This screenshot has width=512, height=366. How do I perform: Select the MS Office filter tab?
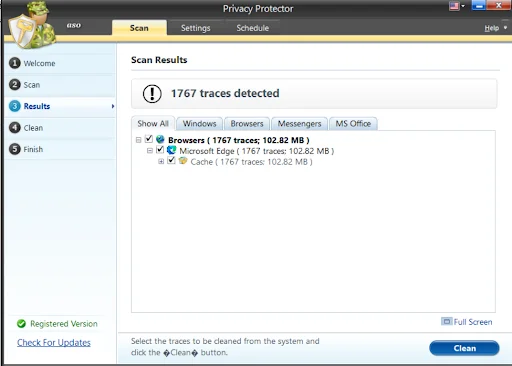[353, 124]
